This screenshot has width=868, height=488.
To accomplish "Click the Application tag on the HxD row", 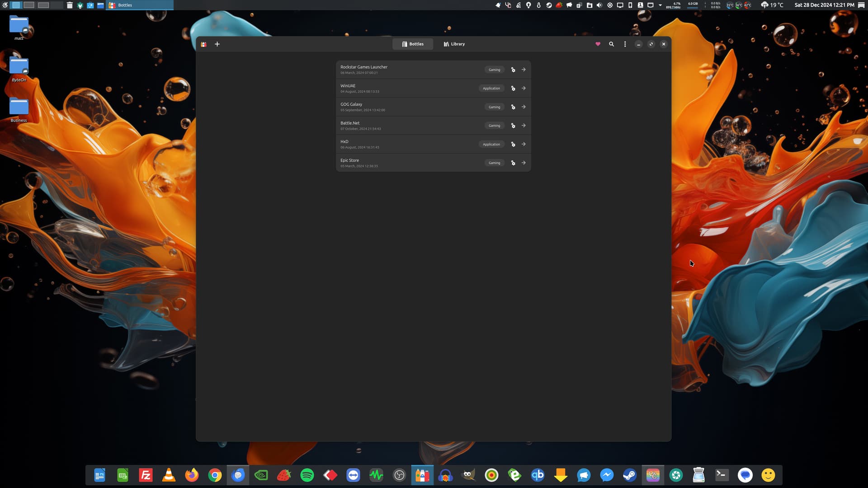I will (x=491, y=144).
